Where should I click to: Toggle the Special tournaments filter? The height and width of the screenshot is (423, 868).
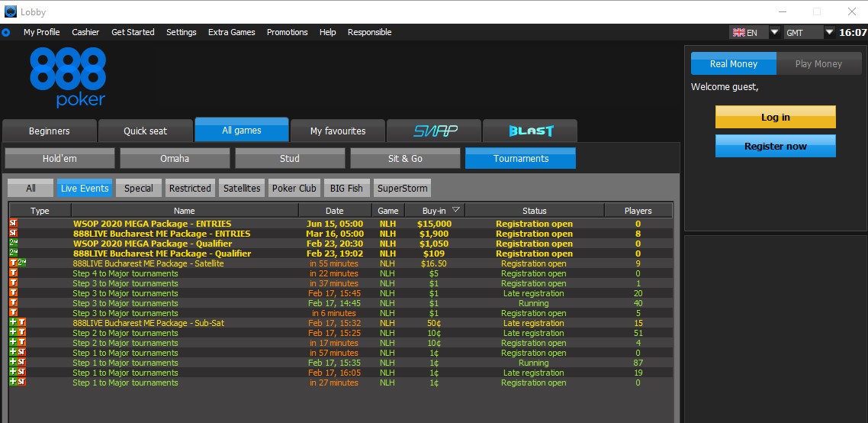[138, 188]
